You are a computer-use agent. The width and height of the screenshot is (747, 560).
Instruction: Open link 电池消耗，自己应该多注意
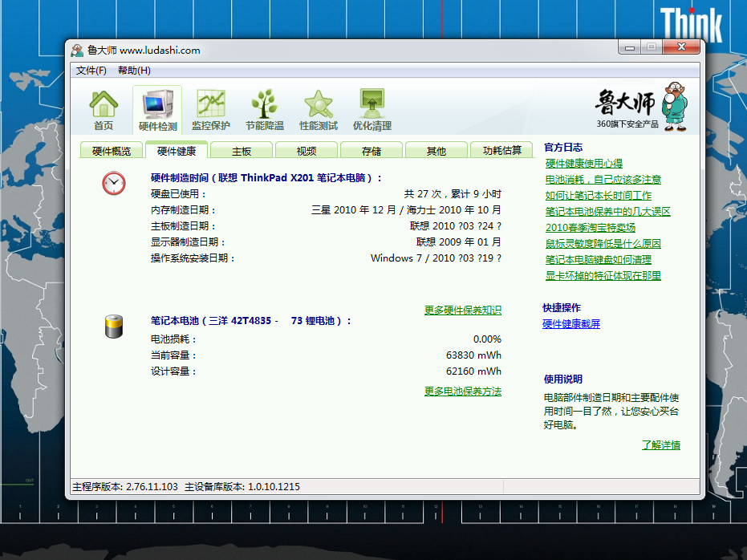tap(603, 180)
